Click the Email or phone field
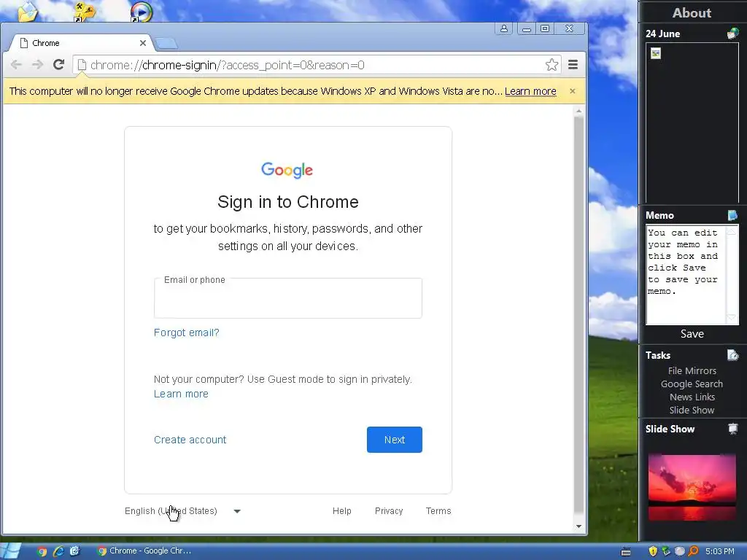 click(x=287, y=298)
